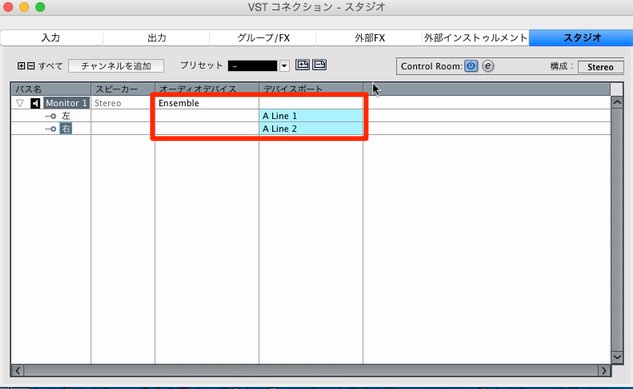Select the グループ/FX tab
Image resolution: width=633 pixels, height=389 pixels.
pyautogui.click(x=263, y=38)
